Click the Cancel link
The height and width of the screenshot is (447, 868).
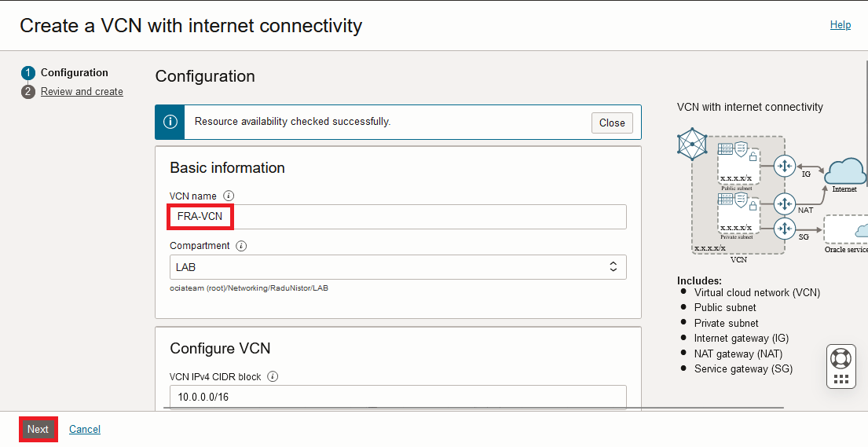tap(85, 429)
